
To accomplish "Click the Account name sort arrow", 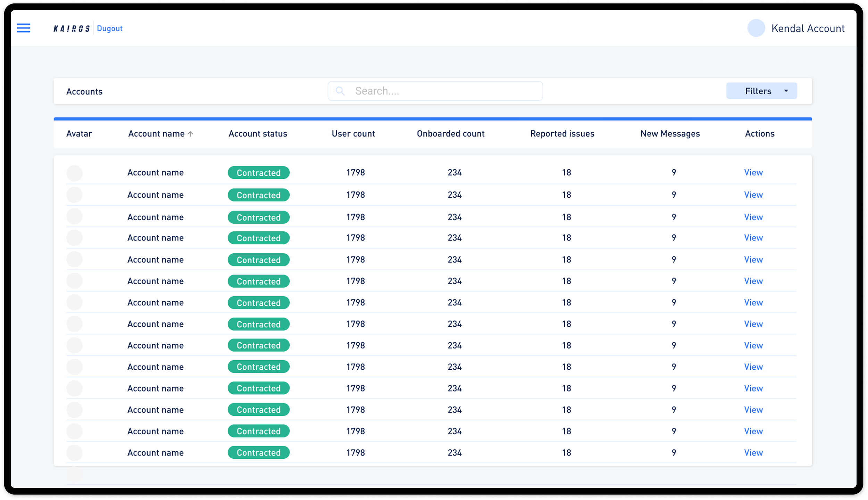I will (x=190, y=134).
